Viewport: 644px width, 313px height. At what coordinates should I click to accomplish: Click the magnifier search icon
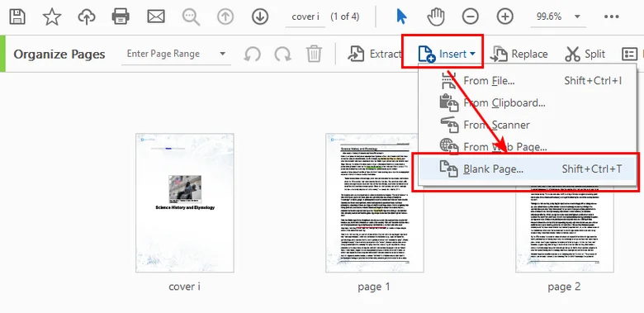pos(191,17)
